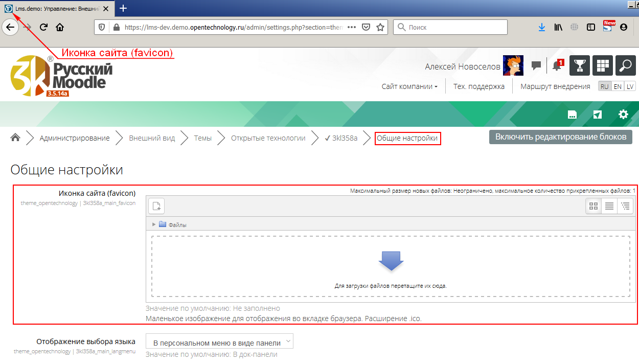Switch file view to tree mode
Image resolution: width=639 pixels, height=364 pixels.
coord(625,206)
